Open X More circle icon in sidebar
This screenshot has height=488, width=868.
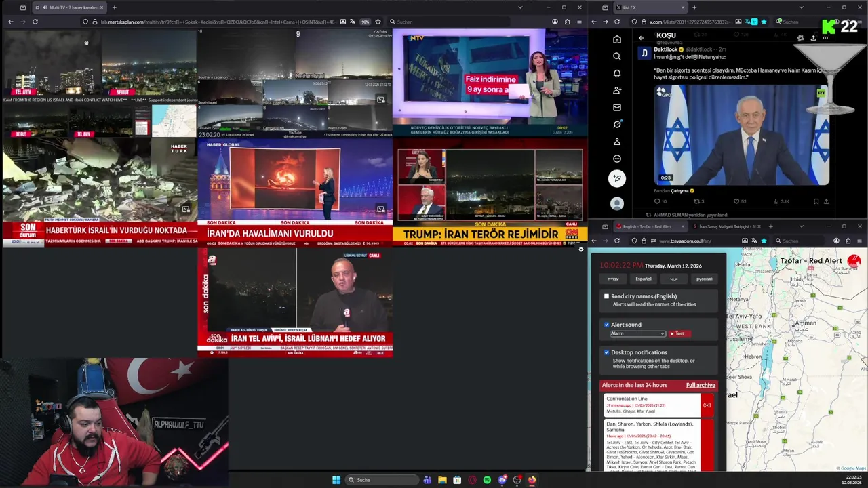(x=616, y=159)
